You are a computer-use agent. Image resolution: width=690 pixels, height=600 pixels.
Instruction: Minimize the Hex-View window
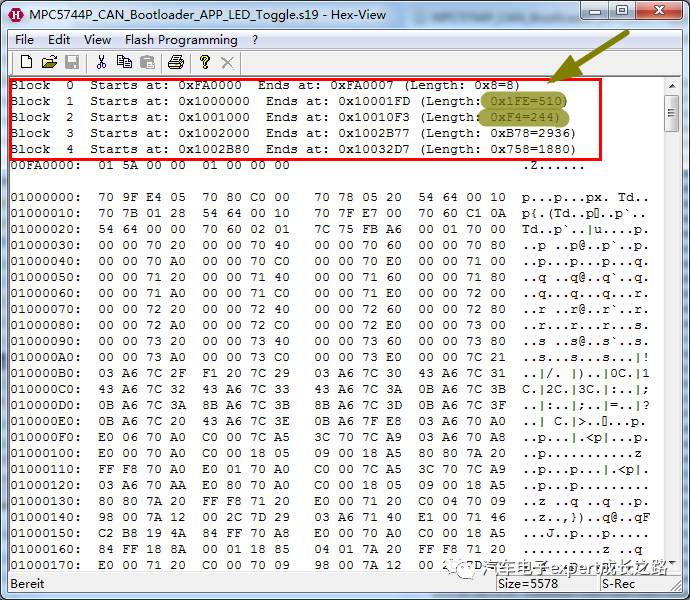click(595, 11)
